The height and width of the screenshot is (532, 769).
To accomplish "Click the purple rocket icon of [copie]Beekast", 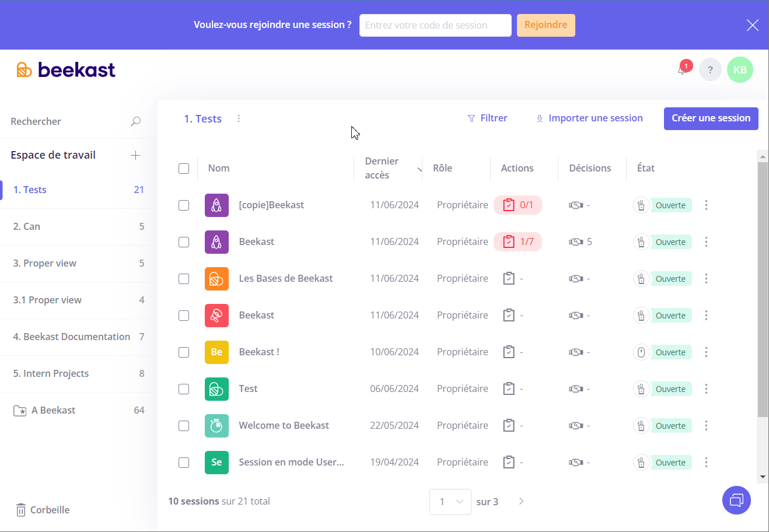I will [216, 205].
